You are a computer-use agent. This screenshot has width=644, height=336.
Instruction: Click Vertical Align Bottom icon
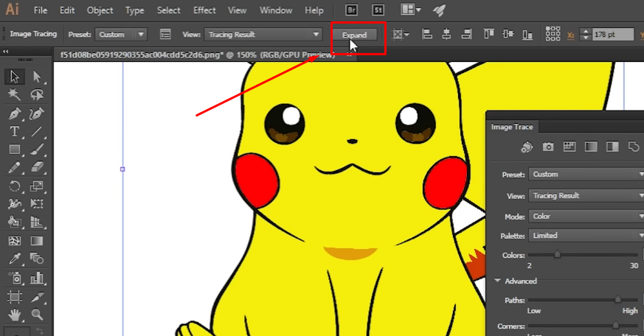coord(527,35)
